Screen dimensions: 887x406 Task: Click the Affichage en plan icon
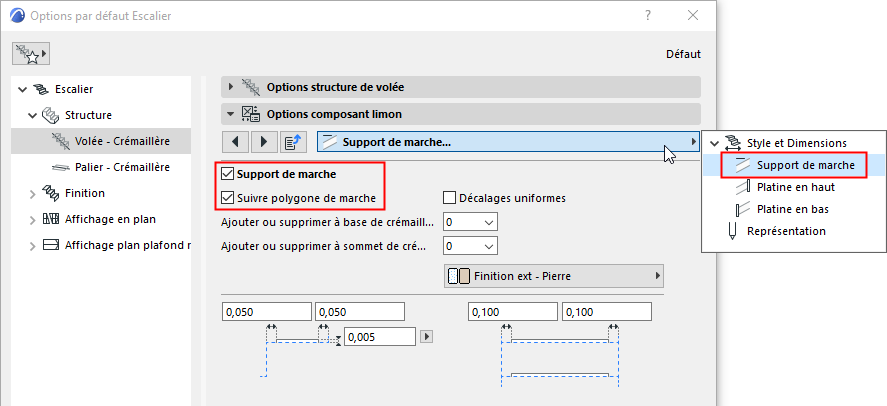point(48,219)
